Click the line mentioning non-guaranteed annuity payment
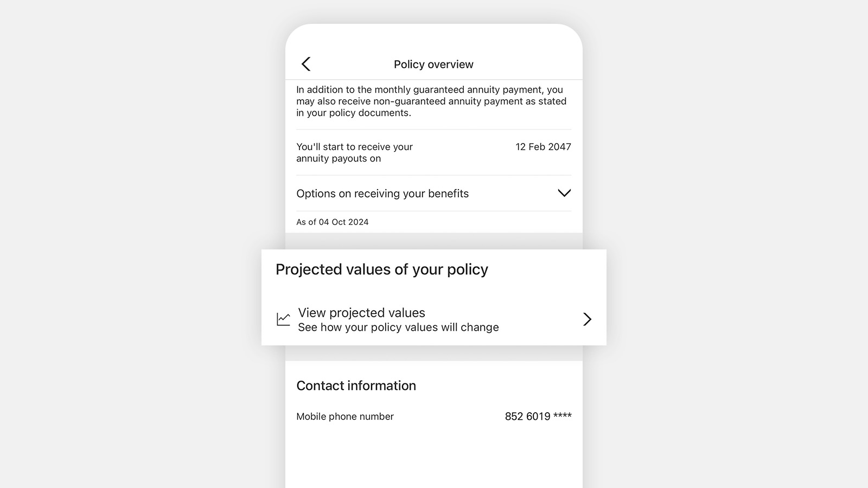Viewport: 868px width, 488px height. pyautogui.click(x=431, y=101)
